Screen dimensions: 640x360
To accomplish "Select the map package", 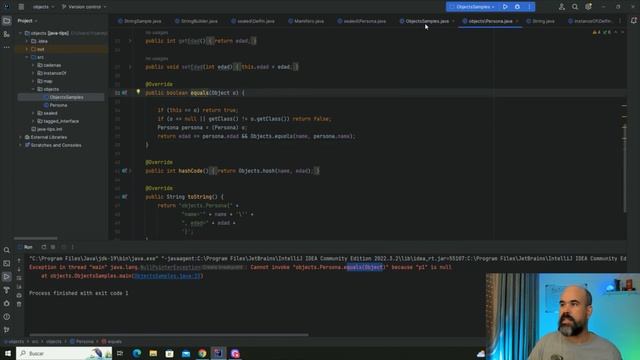I will point(48,81).
